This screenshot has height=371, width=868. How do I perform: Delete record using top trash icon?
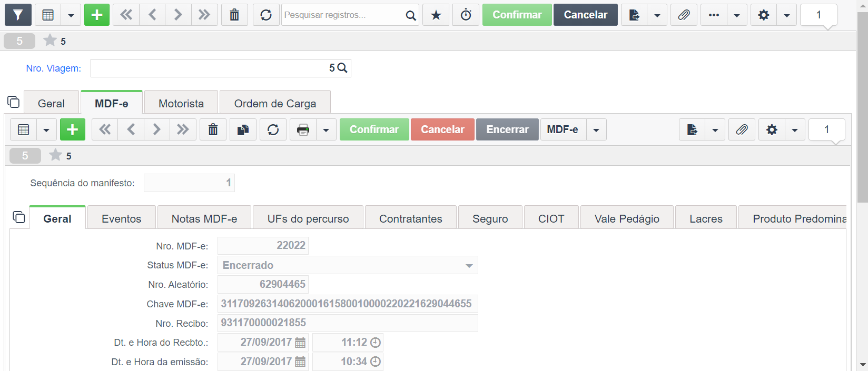pyautogui.click(x=234, y=15)
